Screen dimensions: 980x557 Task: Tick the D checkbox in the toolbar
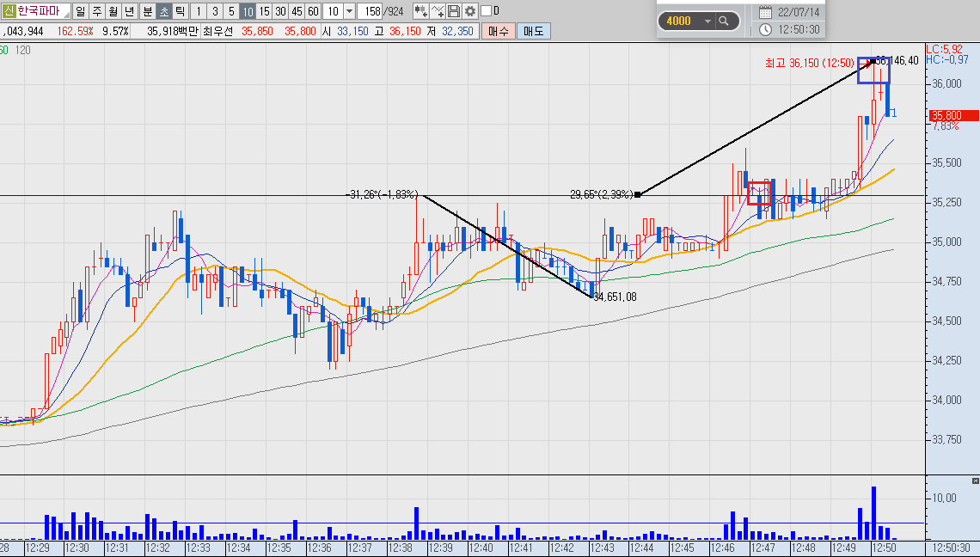486,11
